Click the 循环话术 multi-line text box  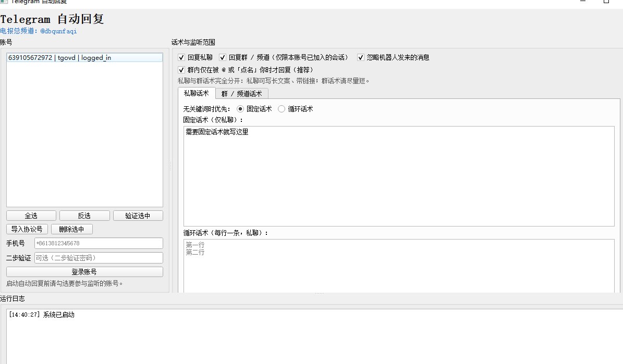(398, 266)
